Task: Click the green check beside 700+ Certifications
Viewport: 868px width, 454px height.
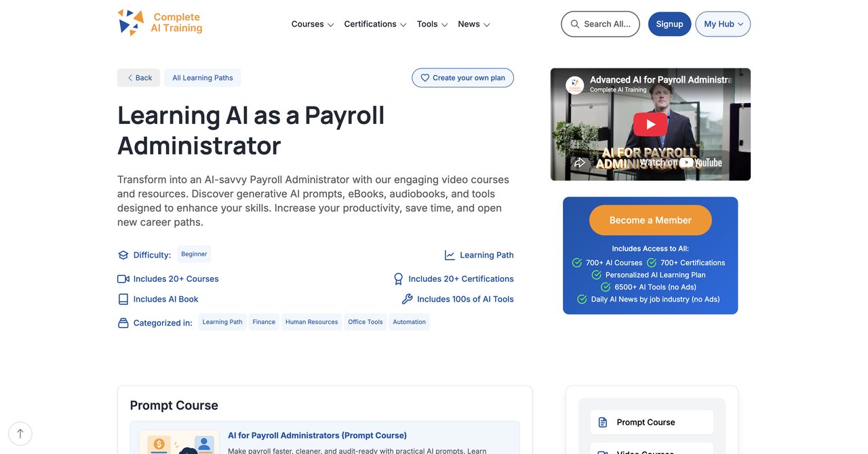Action: 652,263
